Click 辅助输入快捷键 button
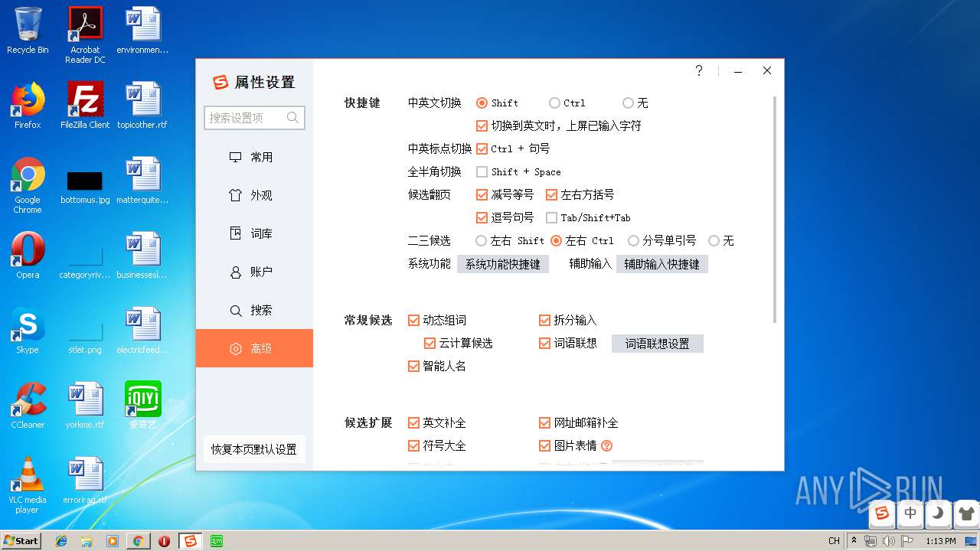 point(661,264)
